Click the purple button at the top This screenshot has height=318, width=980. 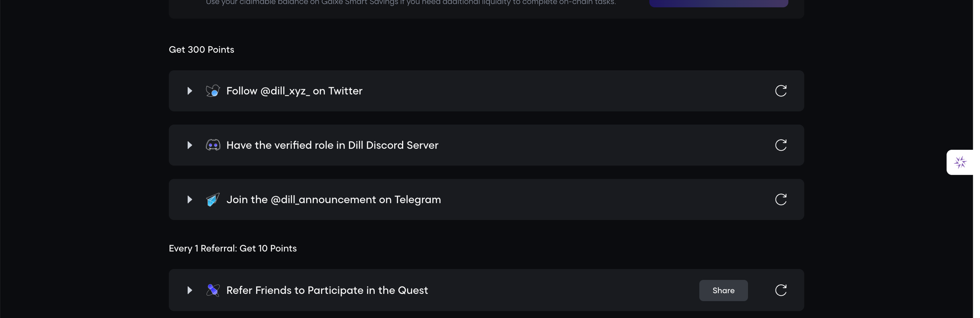(x=718, y=3)
